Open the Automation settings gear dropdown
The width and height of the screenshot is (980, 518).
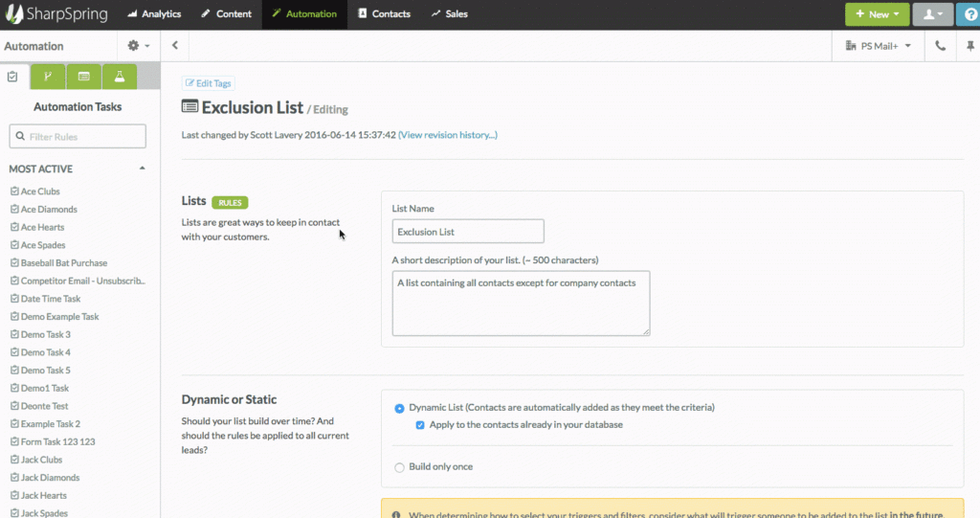138,45
